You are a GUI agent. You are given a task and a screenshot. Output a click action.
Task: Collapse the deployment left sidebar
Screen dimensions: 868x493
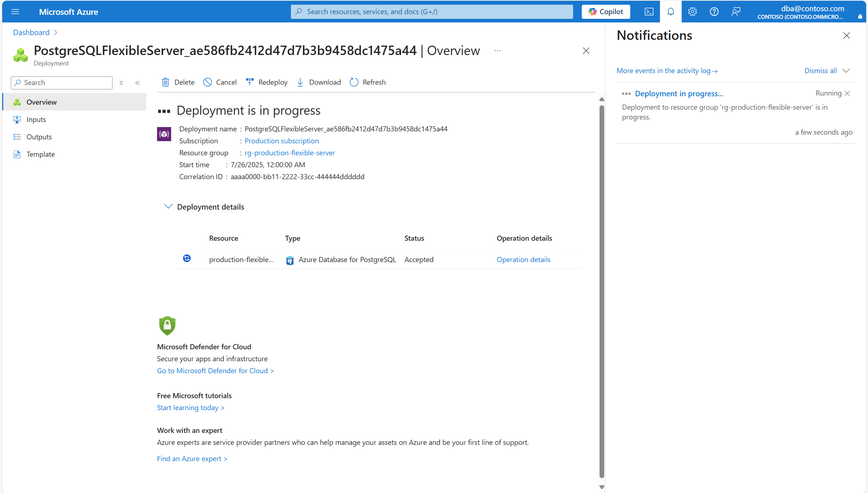(x=137, y=83)
